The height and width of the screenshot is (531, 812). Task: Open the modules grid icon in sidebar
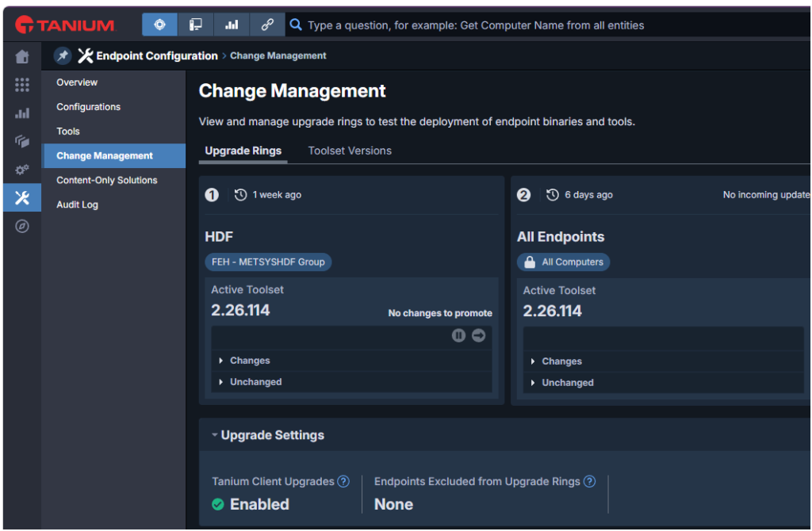coord(22,85)
